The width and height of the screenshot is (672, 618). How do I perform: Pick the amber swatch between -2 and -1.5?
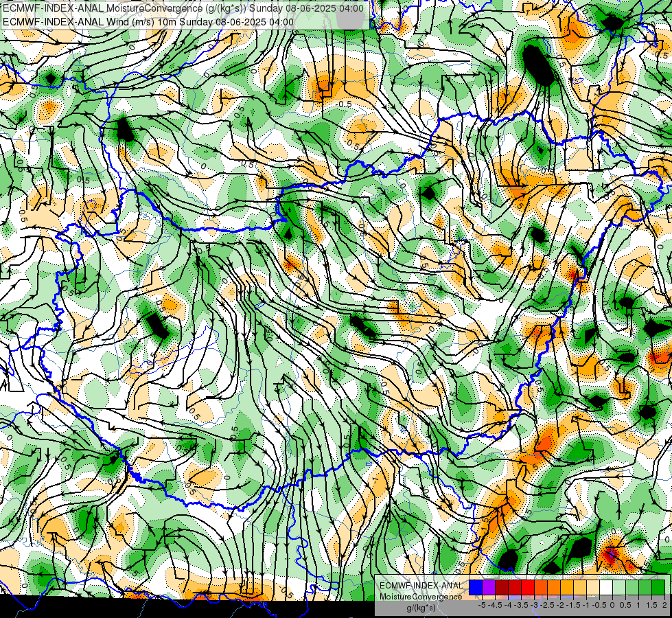tap(566, 588)
